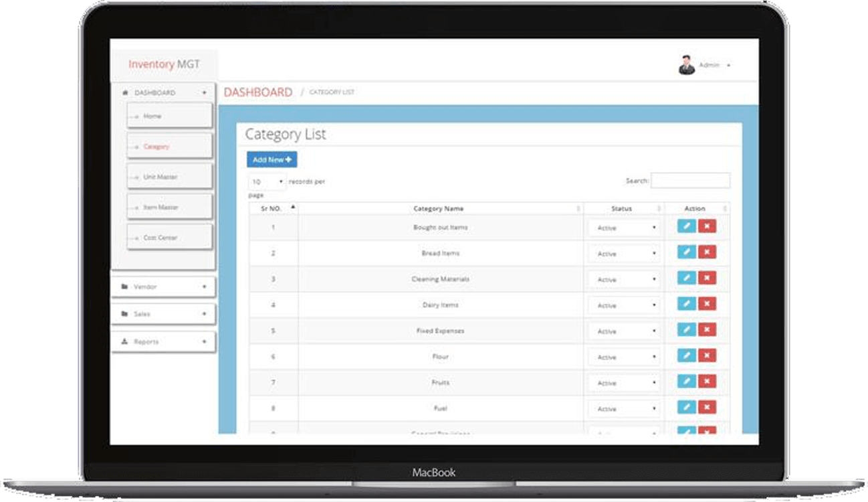Edit the Cleaning Materials category row
Screen dimensions: 868x502
(686, 278)
